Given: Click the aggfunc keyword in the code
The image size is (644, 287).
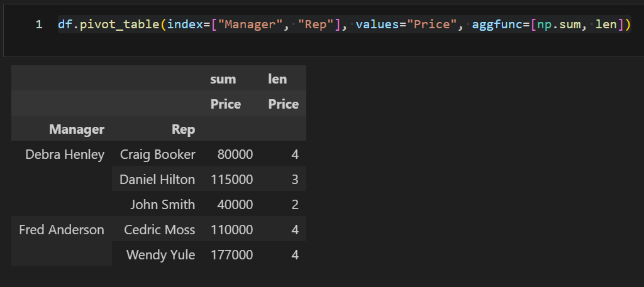Looking at the screenshot, I should pyautogui.click(x=496, y=25).
